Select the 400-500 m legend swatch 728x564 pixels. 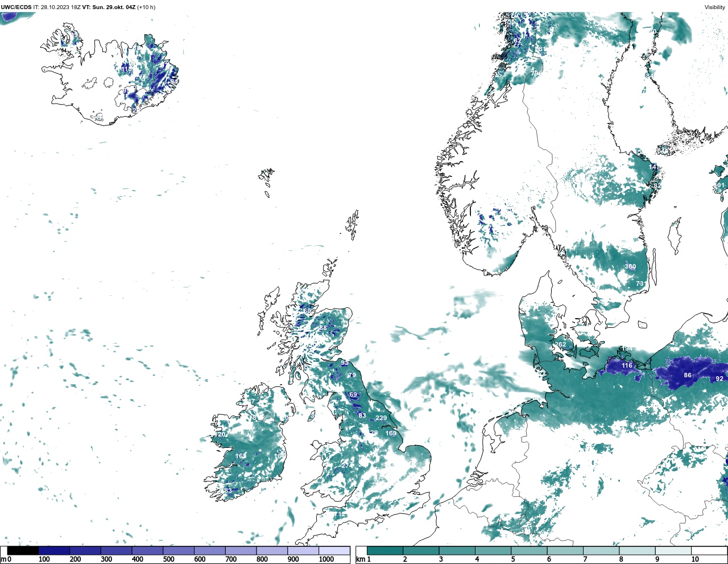click(147, 550)
